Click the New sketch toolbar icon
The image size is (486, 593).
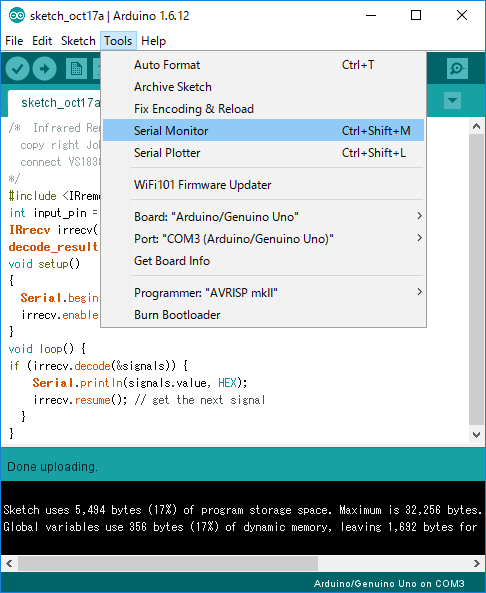[76, 69]
